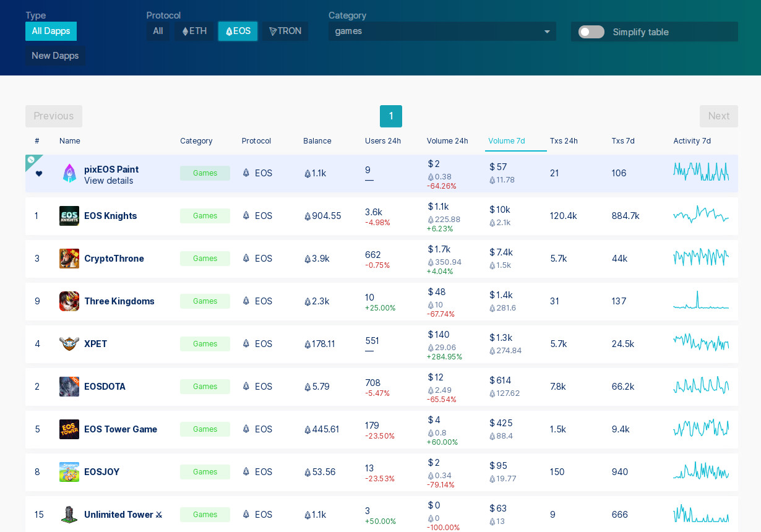761x532 pixels.
Task: Go to page 1
Action: [391, 116]
